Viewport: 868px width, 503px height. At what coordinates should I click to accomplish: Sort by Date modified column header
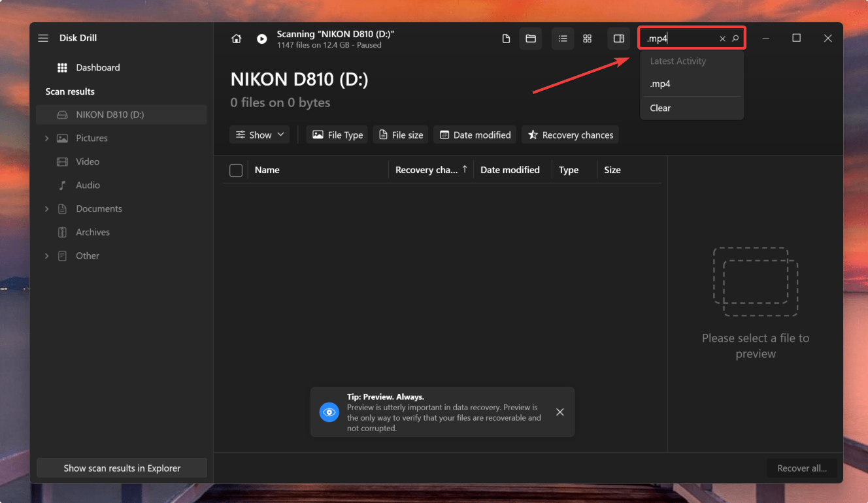tap(510, 170)
